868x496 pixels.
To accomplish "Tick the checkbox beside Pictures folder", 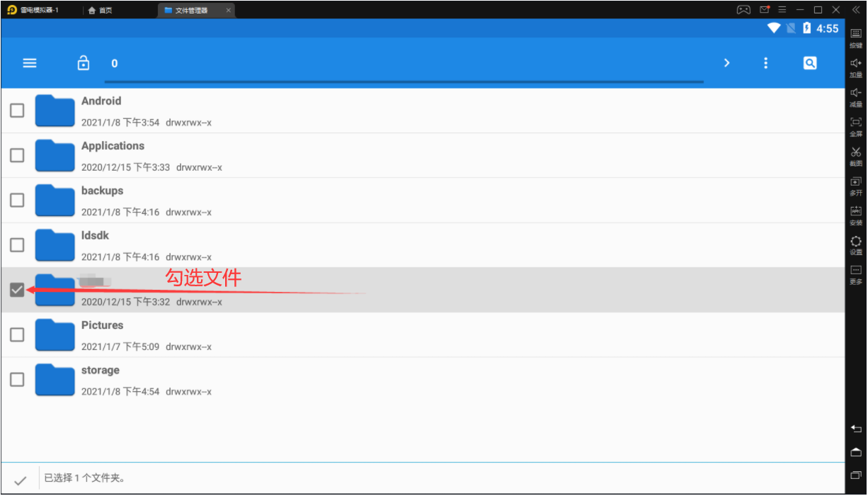I will click(x=17, y=334).
